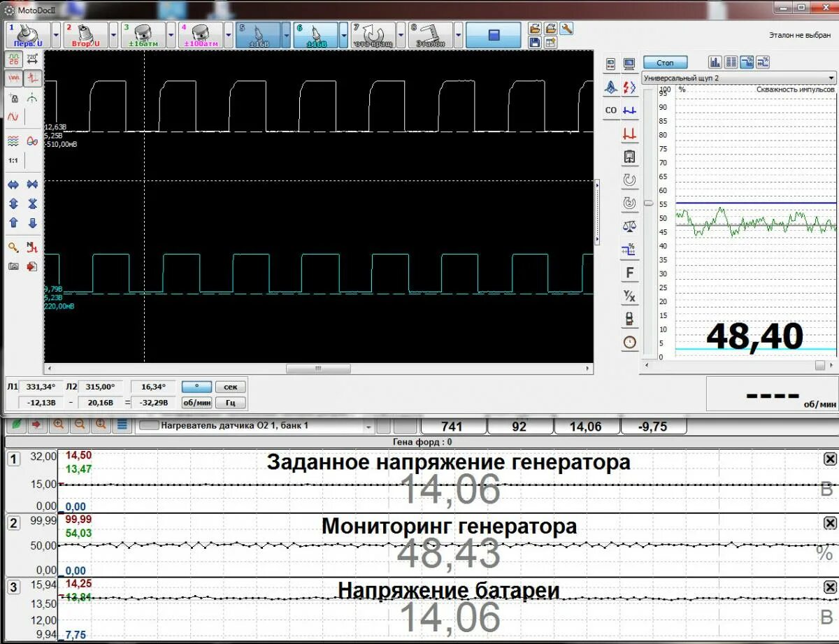Image resolution: width=839 pixels, height=644 pixels.
Task: Open channel 1 Перв. U dropdown arrow
Action: pos(56,34)
